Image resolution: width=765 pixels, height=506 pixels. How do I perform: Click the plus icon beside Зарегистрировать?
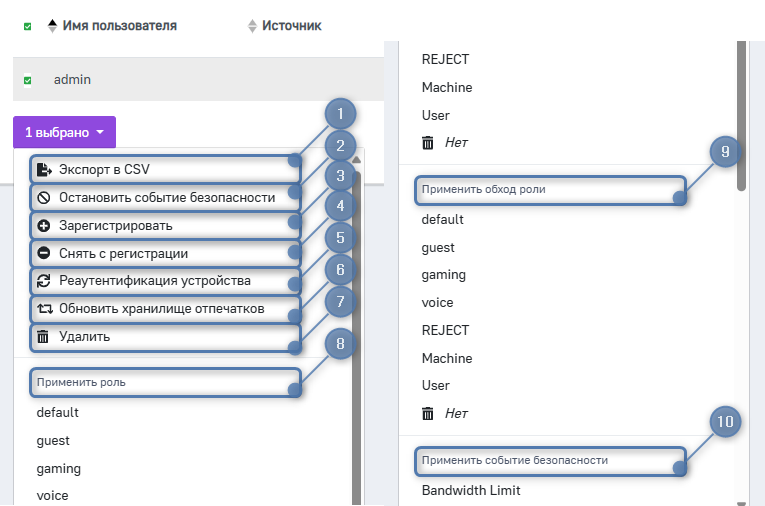click(43, 226)
